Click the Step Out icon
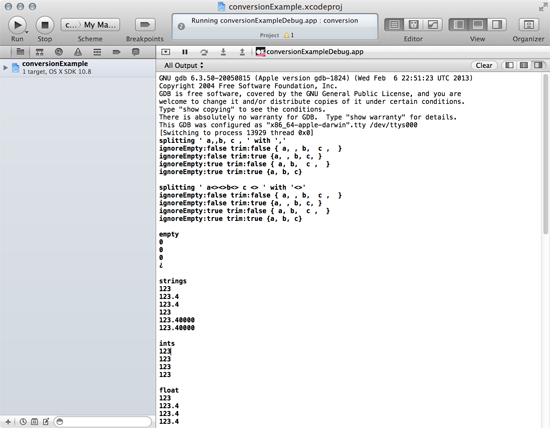The height and width of the screenshot is (428, 550). pyautogui.click(x=242, y=52)
